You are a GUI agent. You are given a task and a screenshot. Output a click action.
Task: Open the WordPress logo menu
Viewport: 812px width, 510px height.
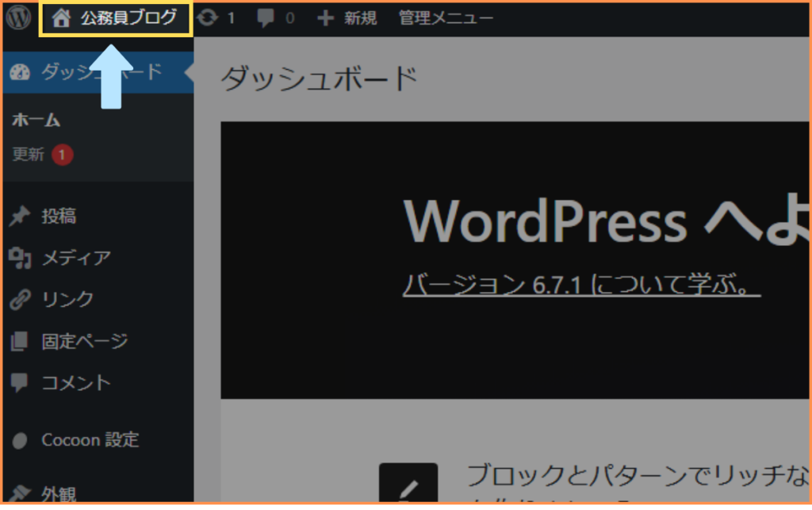pos(19,17)
